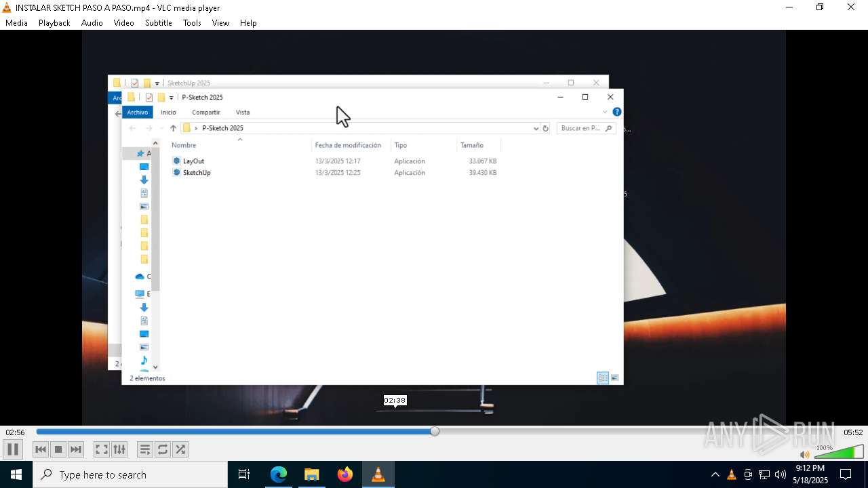The width and height of the screenshot is (868, 488).
Task: Click Inicio tab in P-Sketch window
Action: coord(168,113)
